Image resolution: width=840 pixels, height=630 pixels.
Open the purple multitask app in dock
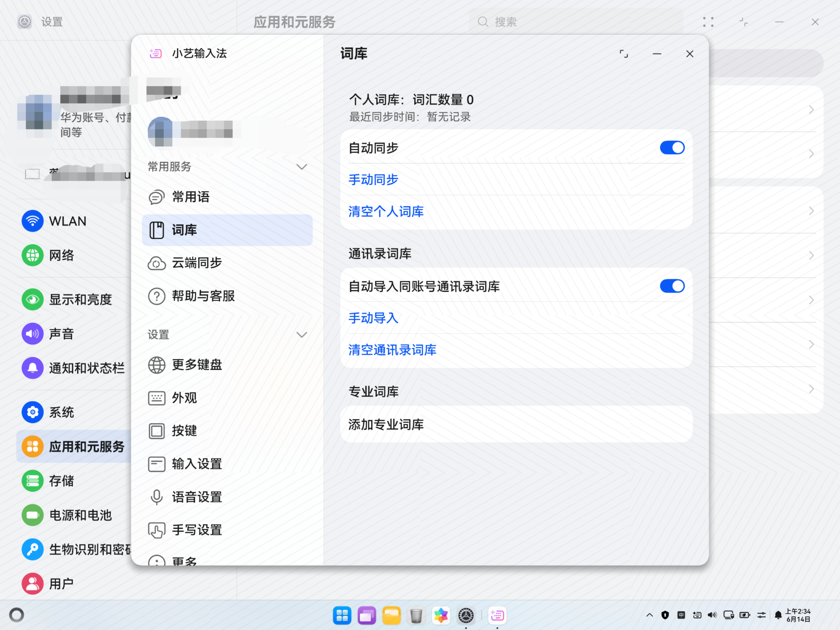[366, 615]
